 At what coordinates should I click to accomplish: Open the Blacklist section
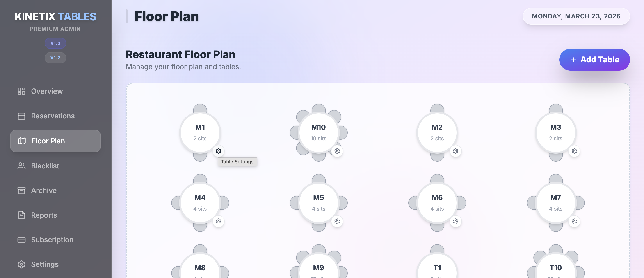click(45, 166)
